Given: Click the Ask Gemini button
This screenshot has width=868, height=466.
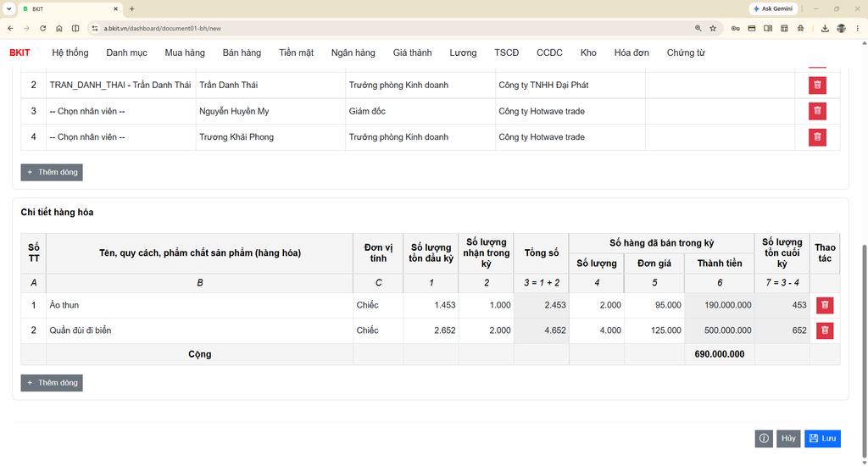Looking at the screenshot, I should (773, 8).
